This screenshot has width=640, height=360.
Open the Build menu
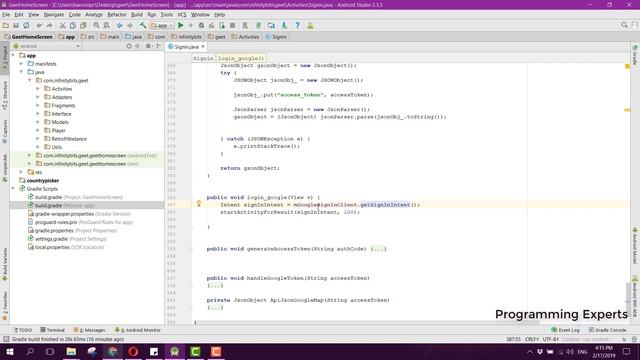click(137, 15)
